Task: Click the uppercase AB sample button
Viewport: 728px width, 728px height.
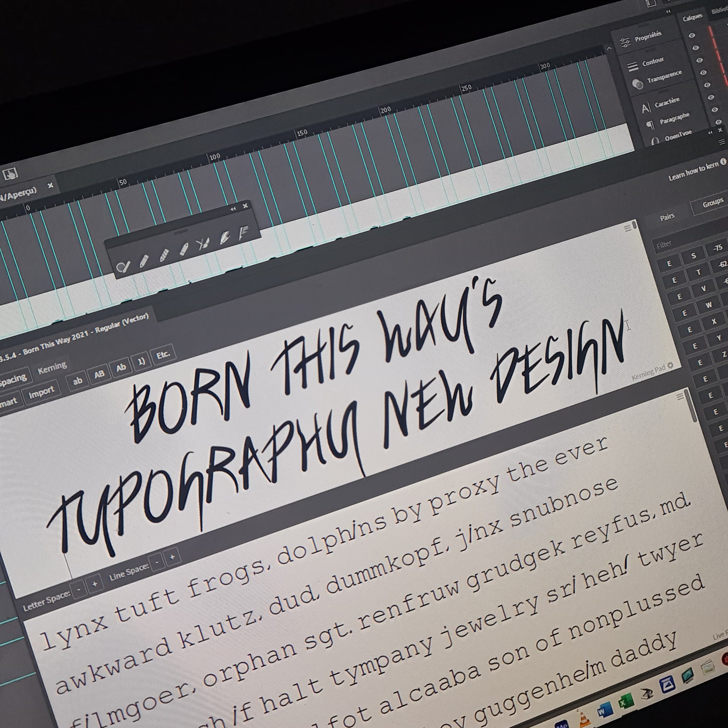Action: 100,374
